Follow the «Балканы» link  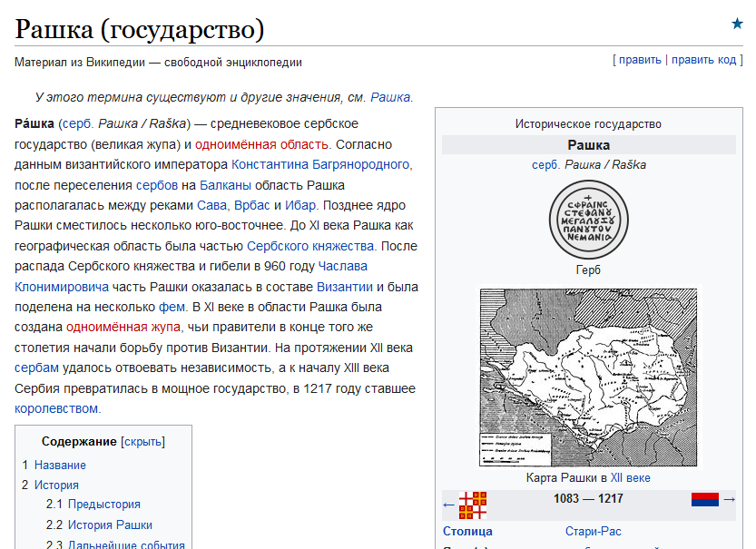[x=225, y=185]
